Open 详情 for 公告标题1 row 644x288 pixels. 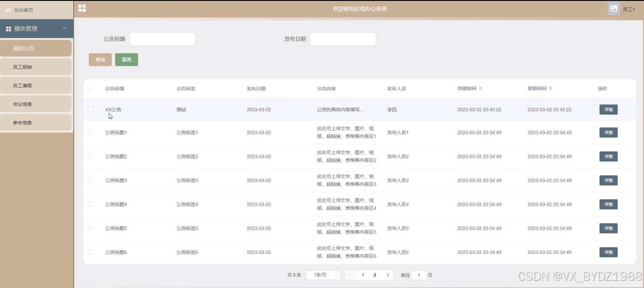(x=608, y=132)
